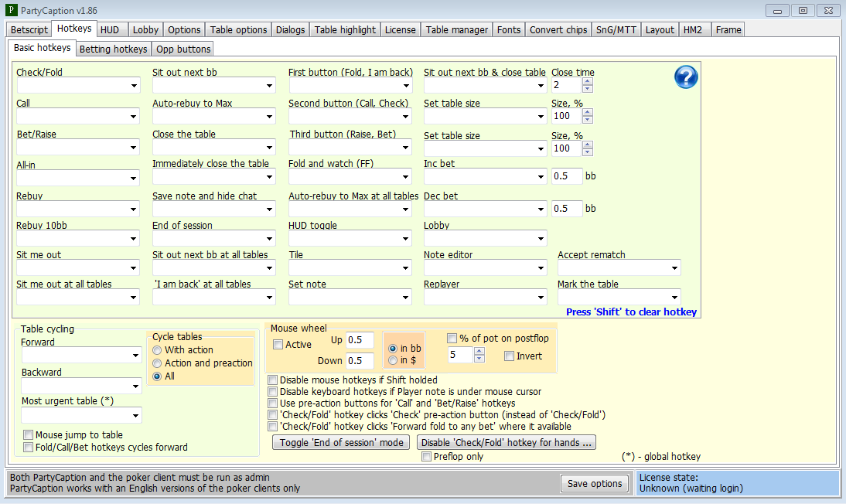Check 'Forward fold to any bet' option
Image resolution: width=846 pixels, height=504 pixels.
[x=273, y=427]
